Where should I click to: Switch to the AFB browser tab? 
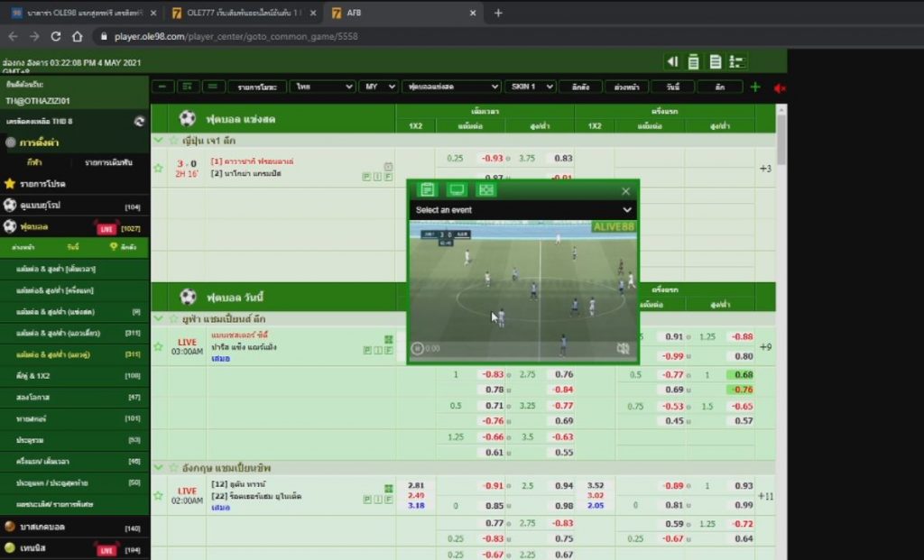(402, 13)
